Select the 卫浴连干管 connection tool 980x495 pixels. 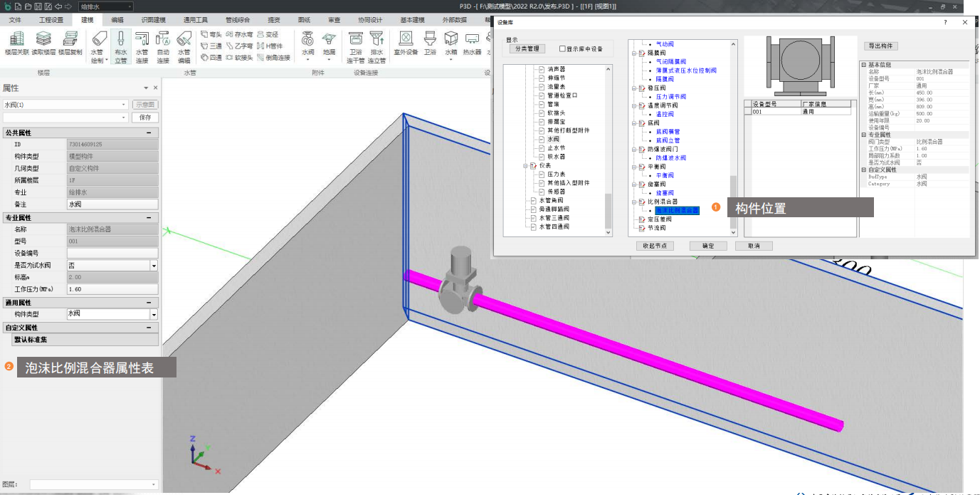356,46
